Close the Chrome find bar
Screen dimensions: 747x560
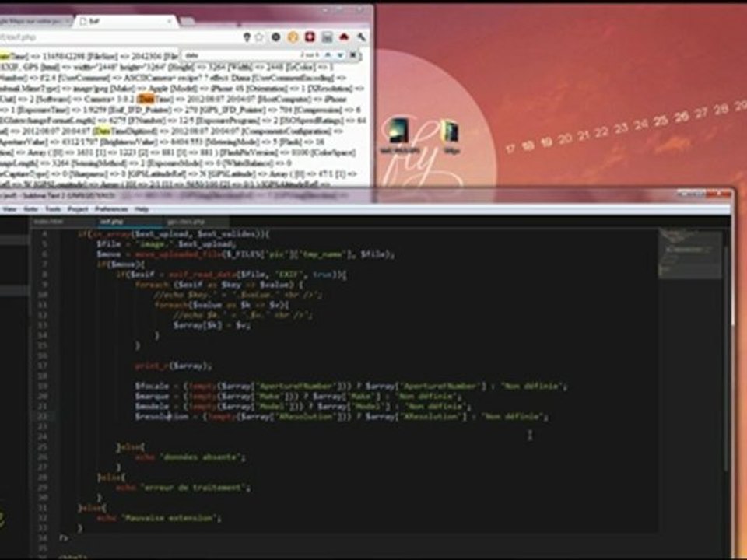coord(353,55)
